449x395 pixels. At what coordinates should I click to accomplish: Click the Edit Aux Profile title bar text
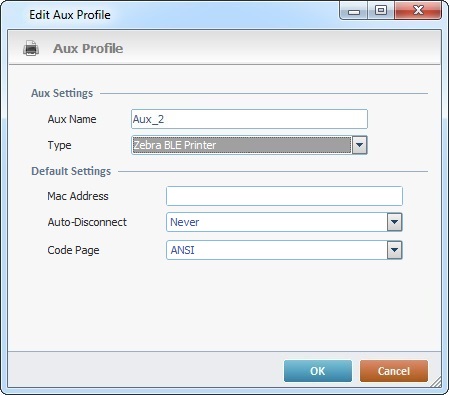[70, 15]
